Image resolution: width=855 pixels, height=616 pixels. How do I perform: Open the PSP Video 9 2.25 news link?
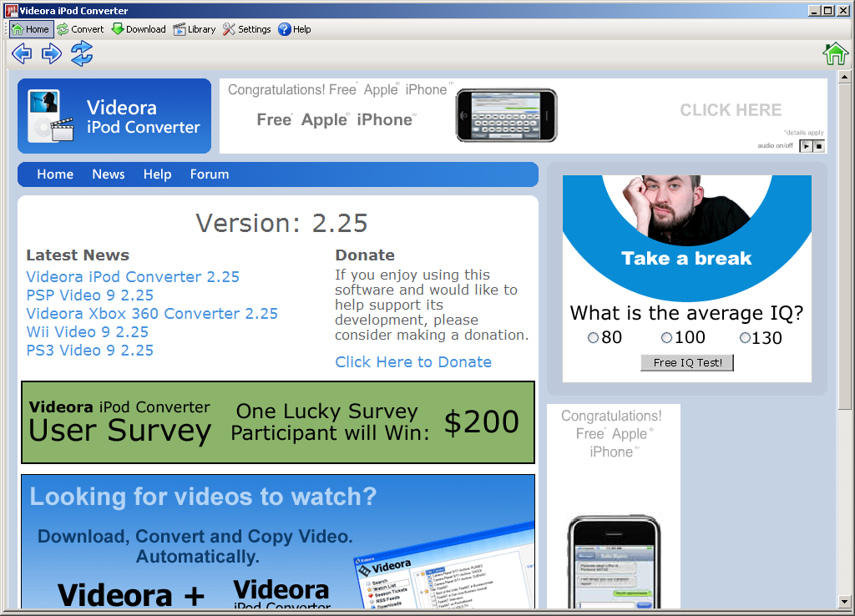[x=90, y=295]
